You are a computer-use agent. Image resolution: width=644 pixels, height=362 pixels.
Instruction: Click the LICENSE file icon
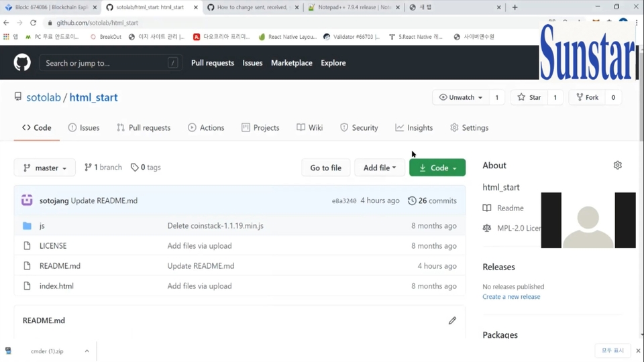coord(27,246)
